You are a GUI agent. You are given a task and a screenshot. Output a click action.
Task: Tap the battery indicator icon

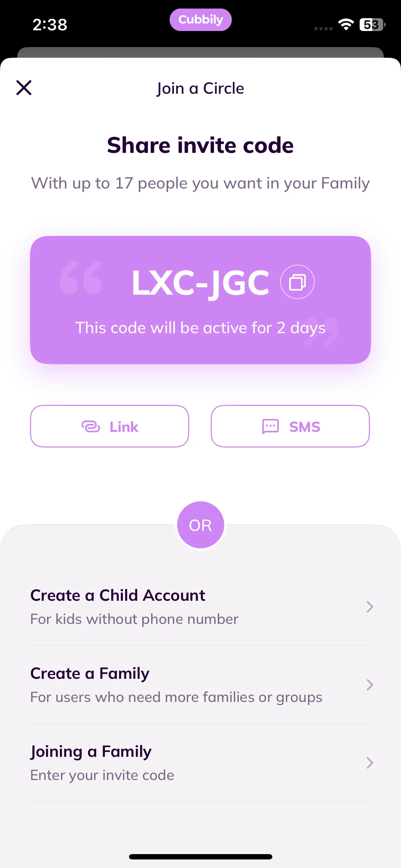point(372,25)
